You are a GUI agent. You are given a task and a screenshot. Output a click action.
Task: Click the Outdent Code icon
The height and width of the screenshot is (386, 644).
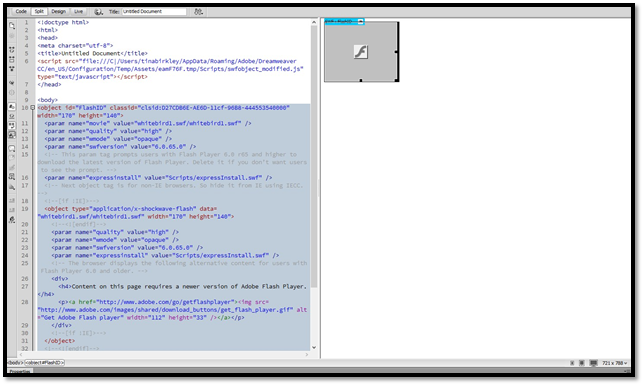(12, 210)
